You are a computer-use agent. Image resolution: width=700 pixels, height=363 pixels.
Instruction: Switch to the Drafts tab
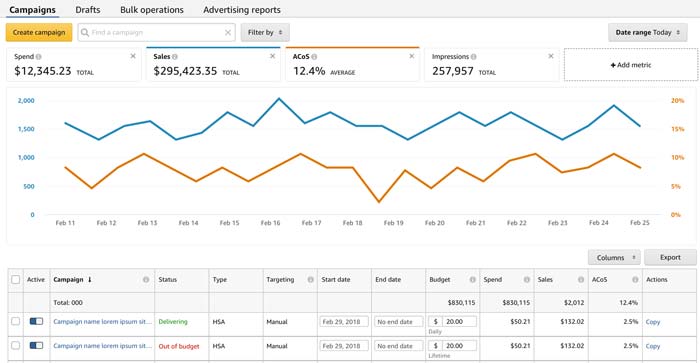tap(88, 9)
